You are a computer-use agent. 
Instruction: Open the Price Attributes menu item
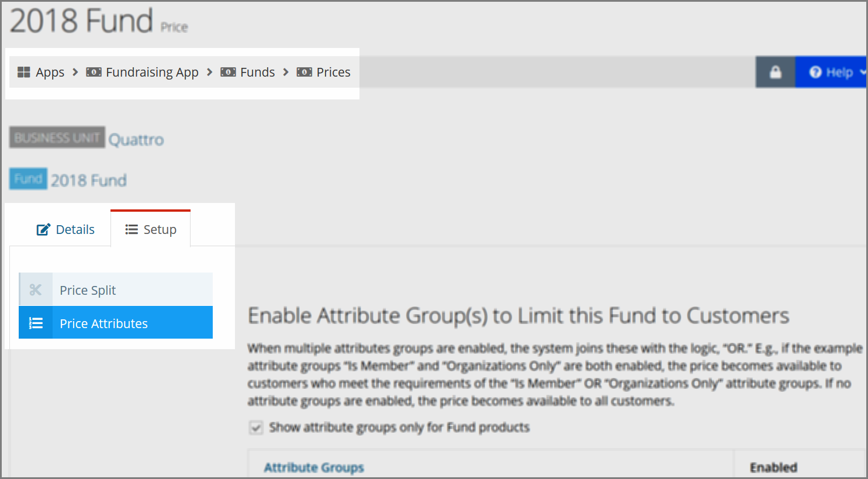(x=116, y=322)
